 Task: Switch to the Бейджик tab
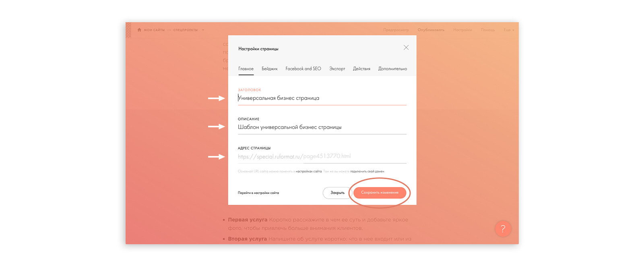270,69
